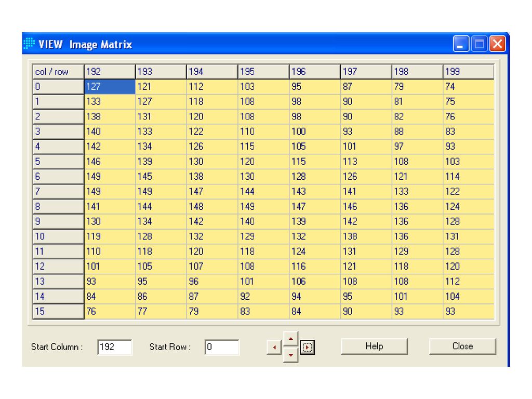Select column header 192
The image size is (532, 399).
[110, 71]
